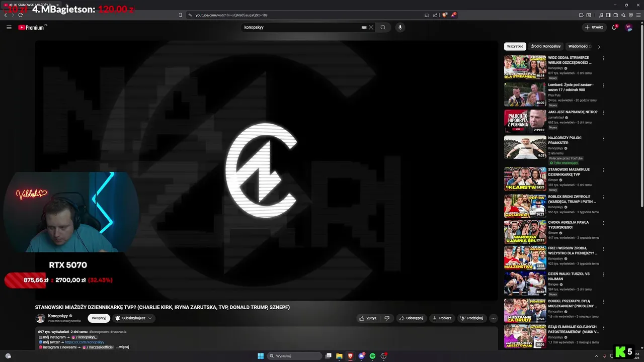Open Konopskyy channel avatar under video
The height and width of the screenshot is (362, 644).
pyautogui.click(x=40, y=318)
